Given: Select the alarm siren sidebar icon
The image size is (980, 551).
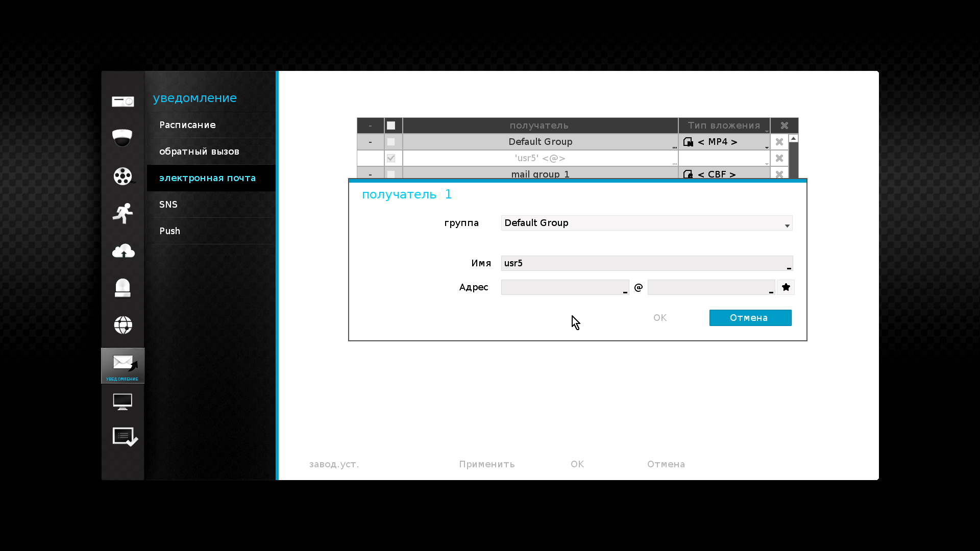Looking at the screenshot, I should 122,288.
